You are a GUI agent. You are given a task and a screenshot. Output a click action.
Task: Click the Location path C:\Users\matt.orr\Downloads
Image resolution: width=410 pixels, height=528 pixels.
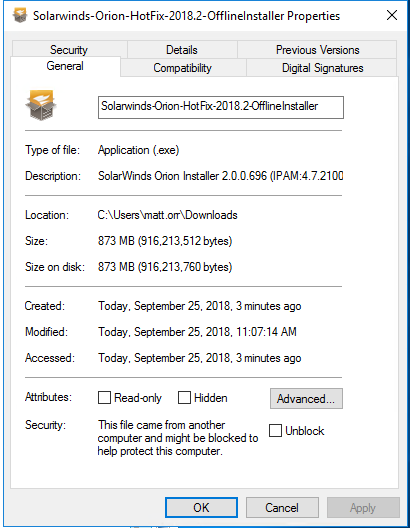(x=167, y=215)
